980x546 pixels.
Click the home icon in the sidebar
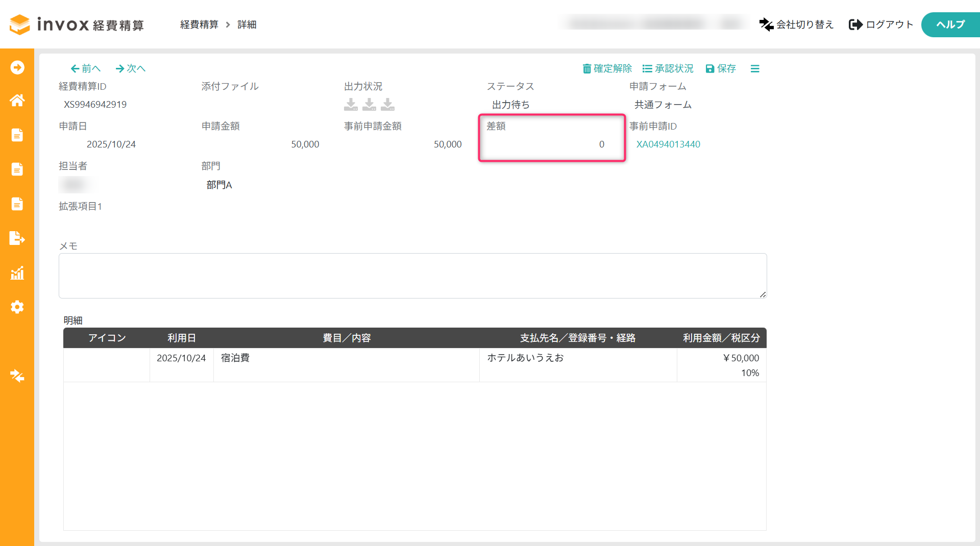point(17,101)
